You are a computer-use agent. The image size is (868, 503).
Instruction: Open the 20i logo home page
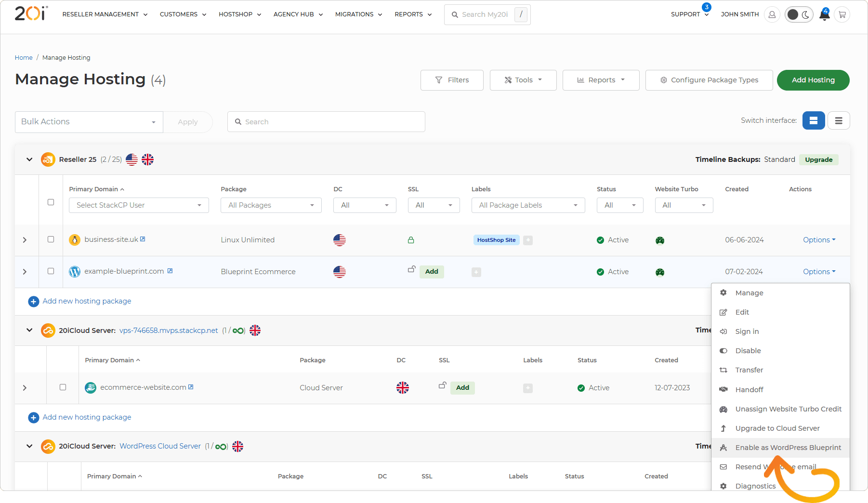31,13
